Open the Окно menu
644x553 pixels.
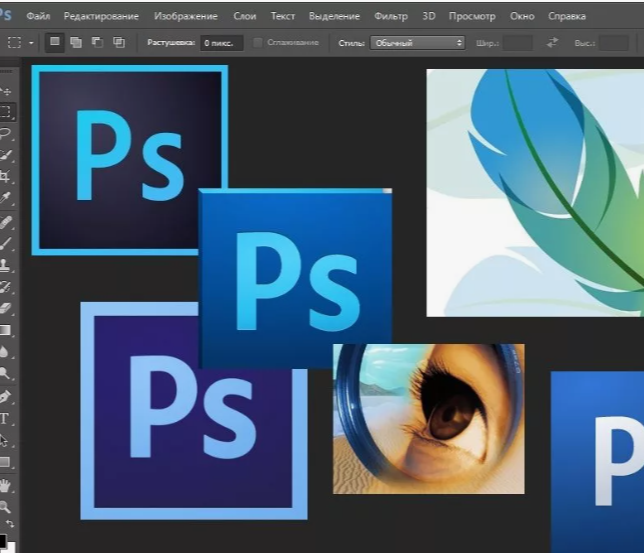coord(522,16)
